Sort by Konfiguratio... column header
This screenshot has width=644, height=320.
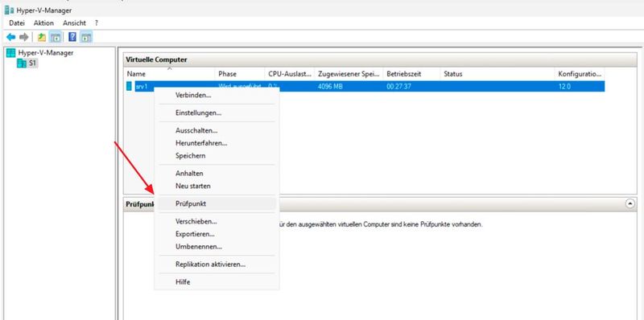click(x=580, y=74)
